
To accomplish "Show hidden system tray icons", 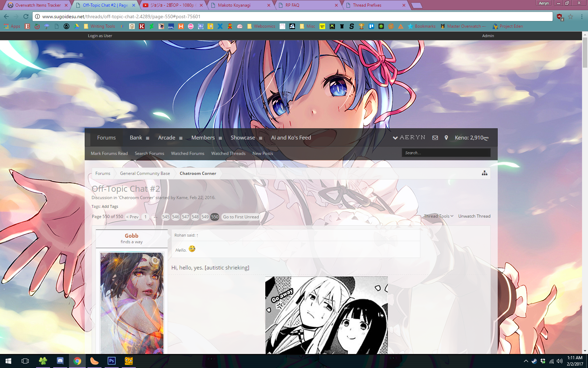I will tap(526, 361).
